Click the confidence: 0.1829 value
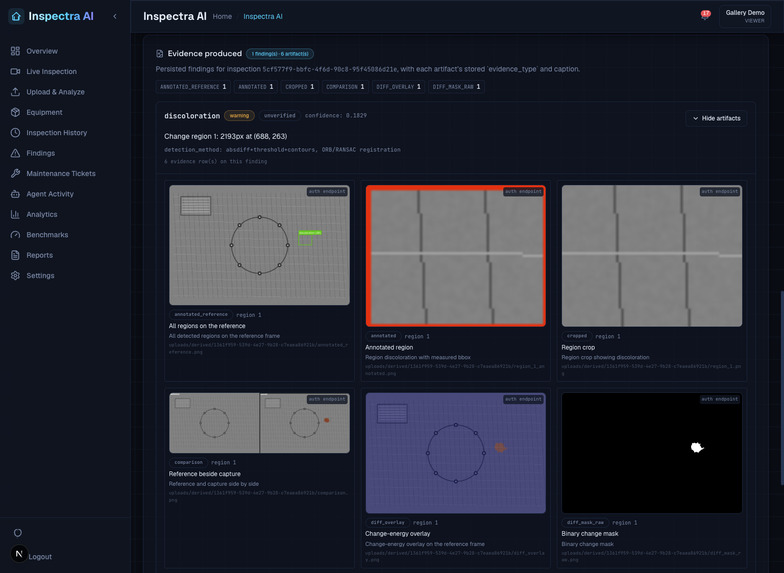The width and height of the screenshot is (784, 573). click(336, 116)
